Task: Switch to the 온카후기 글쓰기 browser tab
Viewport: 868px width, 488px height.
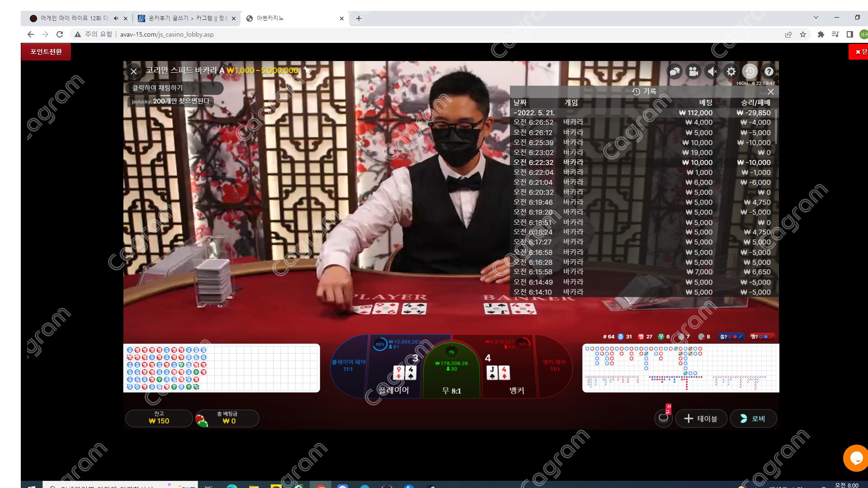Action: pyautogui.click(x=184, y=19)
